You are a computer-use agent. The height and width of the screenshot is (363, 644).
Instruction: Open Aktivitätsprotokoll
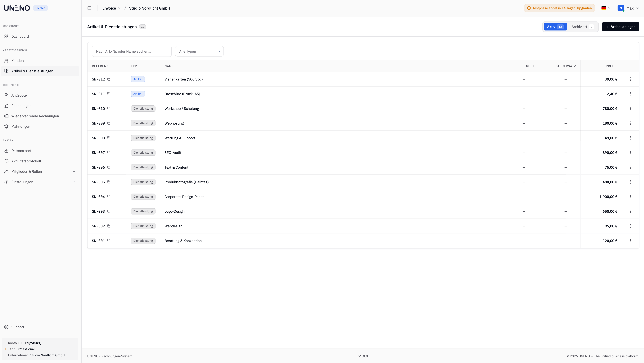(x=40, y=161)
